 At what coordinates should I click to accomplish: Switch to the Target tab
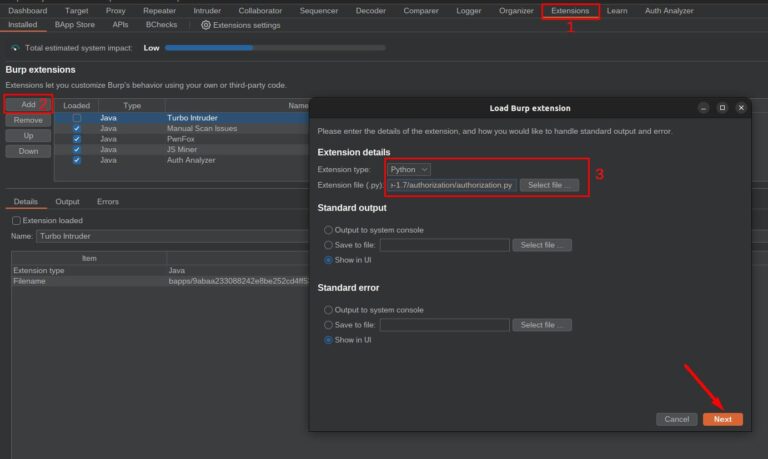pos(77,10)
